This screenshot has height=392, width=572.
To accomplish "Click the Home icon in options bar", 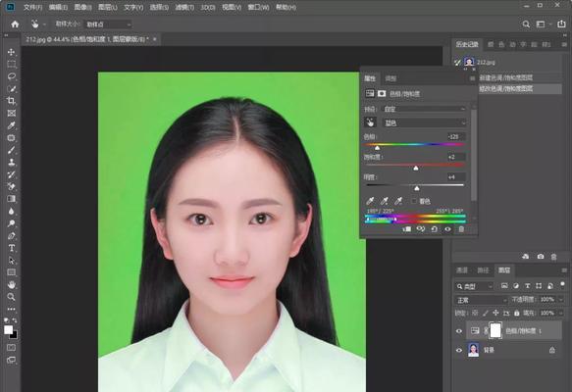I will coord(15,24).
